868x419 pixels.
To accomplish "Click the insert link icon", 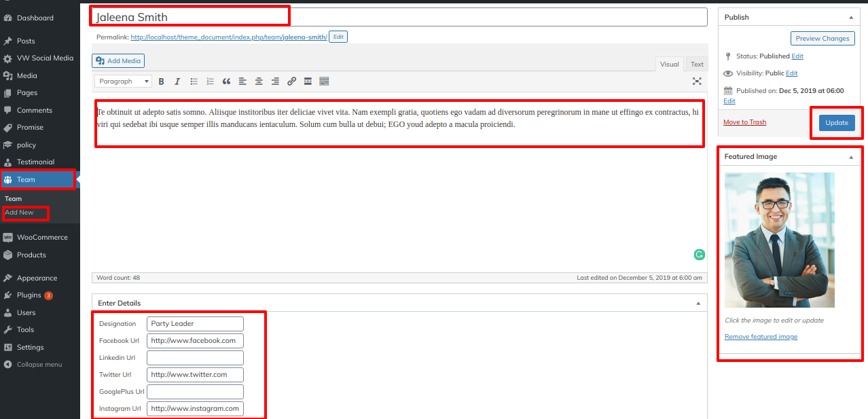I will click(x=291, y=81).
